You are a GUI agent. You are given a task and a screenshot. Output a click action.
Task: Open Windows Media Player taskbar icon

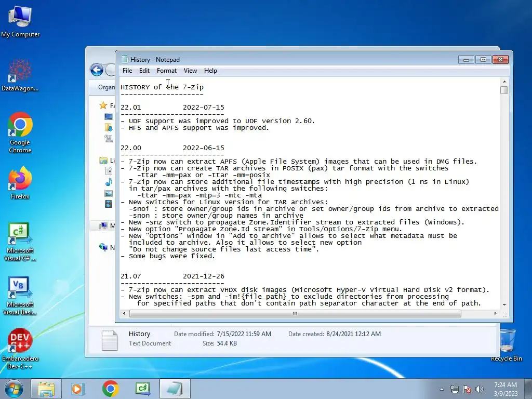[x=77, y=389]
